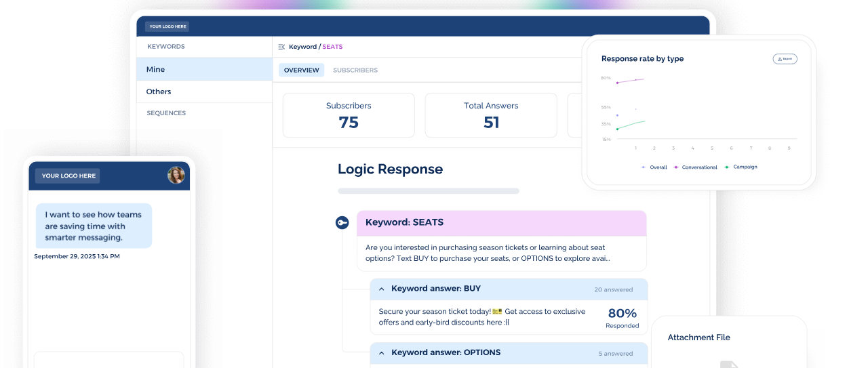Collapse the Keyword answer: OPTIONS section
The height and width of the screenshot is (368, 868).
tap(382, 352)
